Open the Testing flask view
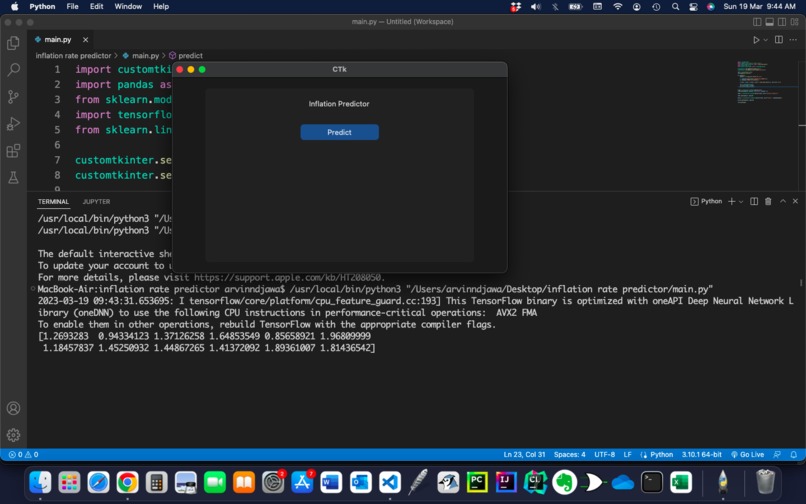 coord(13,177)
